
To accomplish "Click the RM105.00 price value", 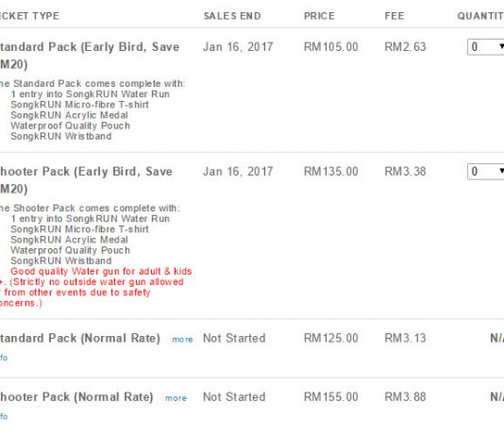I will click(x=330, y=47).
